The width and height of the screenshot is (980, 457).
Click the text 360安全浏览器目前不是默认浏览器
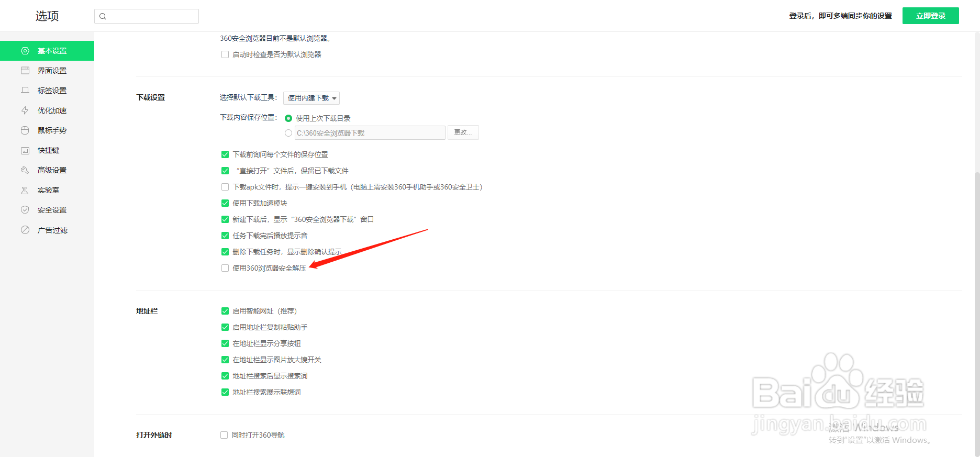[275, 38]
